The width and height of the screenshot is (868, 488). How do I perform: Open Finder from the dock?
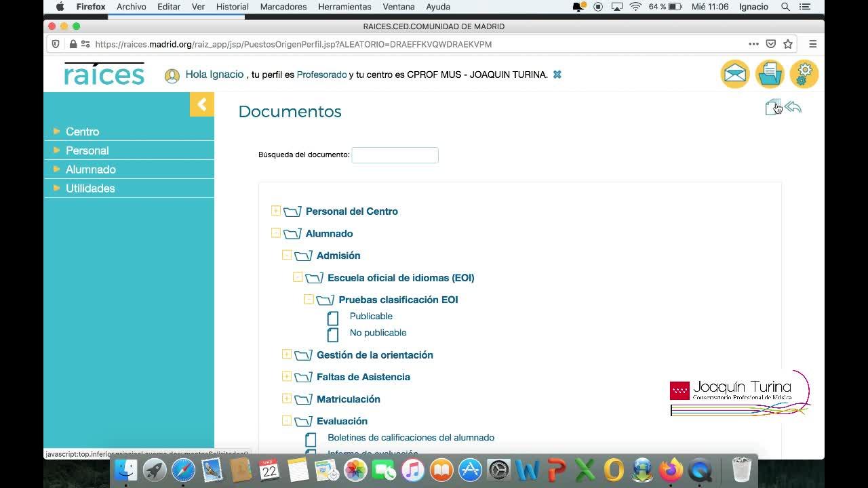pos(125,470)
